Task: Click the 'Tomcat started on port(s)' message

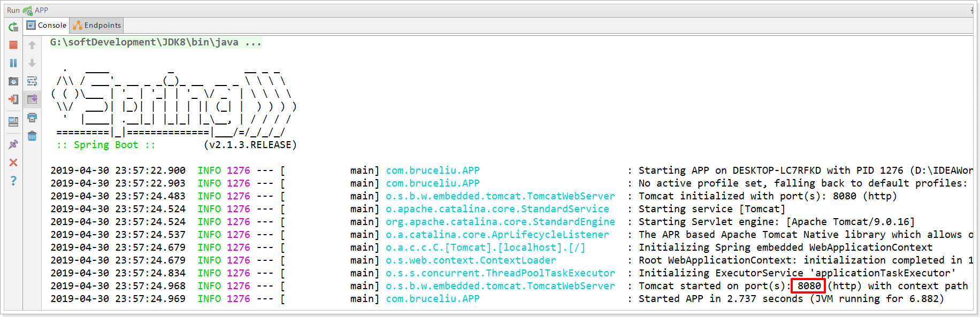Action: pyautogui.click(x=803, y=286)
